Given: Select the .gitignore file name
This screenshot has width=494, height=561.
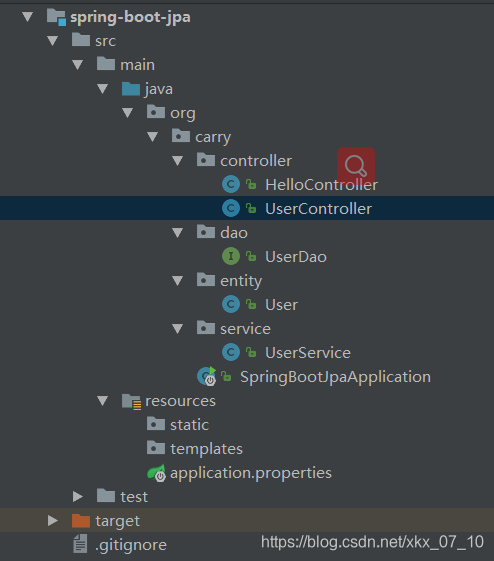Looking at the screenshot, I should (x=131, y=545).
